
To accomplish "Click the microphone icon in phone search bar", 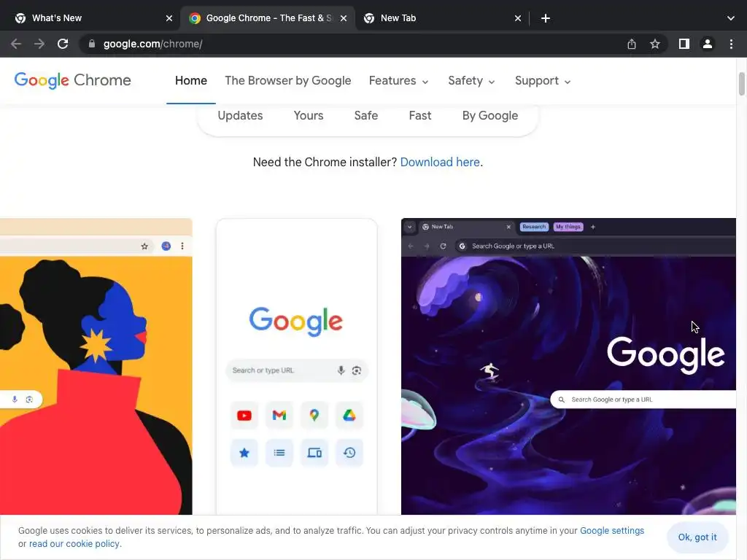I will click(341, 370).
